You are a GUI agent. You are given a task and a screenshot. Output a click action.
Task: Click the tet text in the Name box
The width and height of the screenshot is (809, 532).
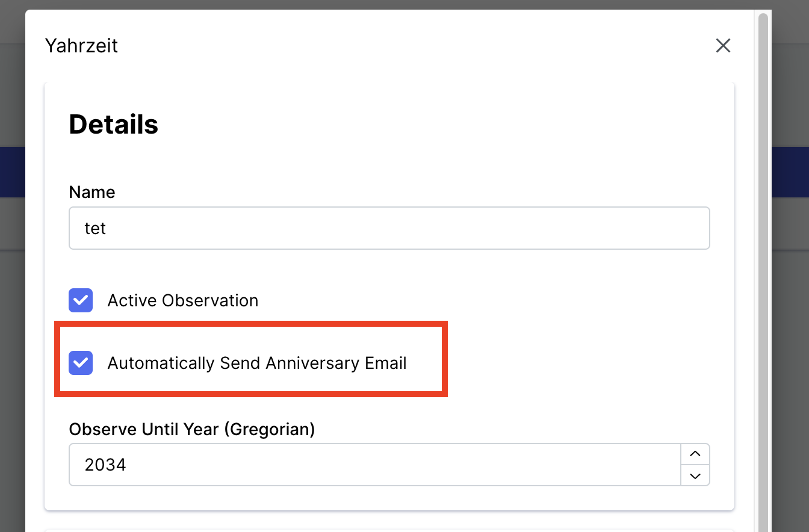click(x=96, y=228)
